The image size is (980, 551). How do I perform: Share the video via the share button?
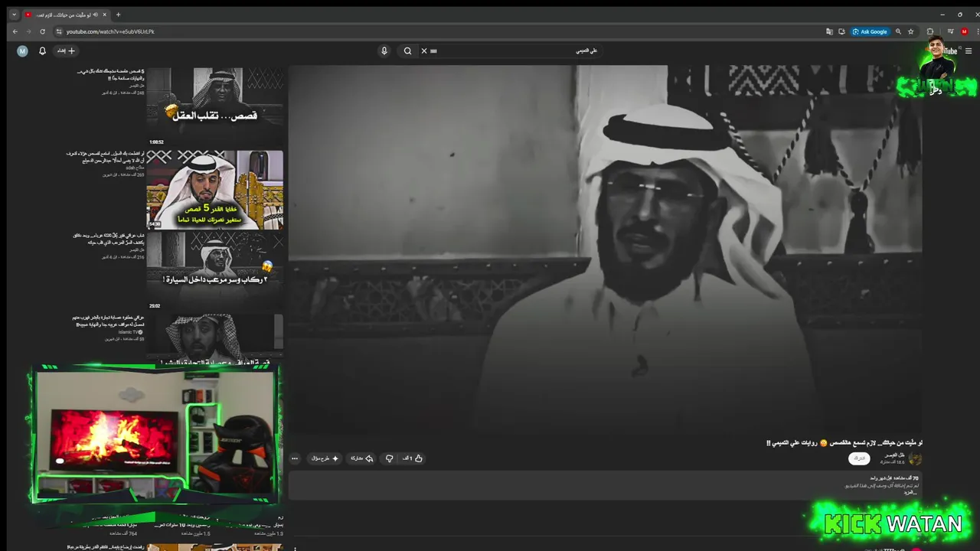pyautogui.click(x=362, y=458)
